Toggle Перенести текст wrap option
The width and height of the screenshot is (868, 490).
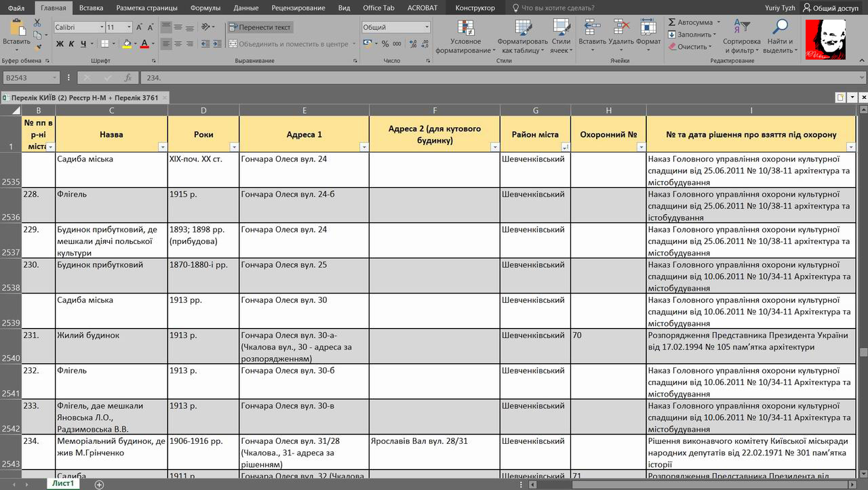[x=260, y=27]
